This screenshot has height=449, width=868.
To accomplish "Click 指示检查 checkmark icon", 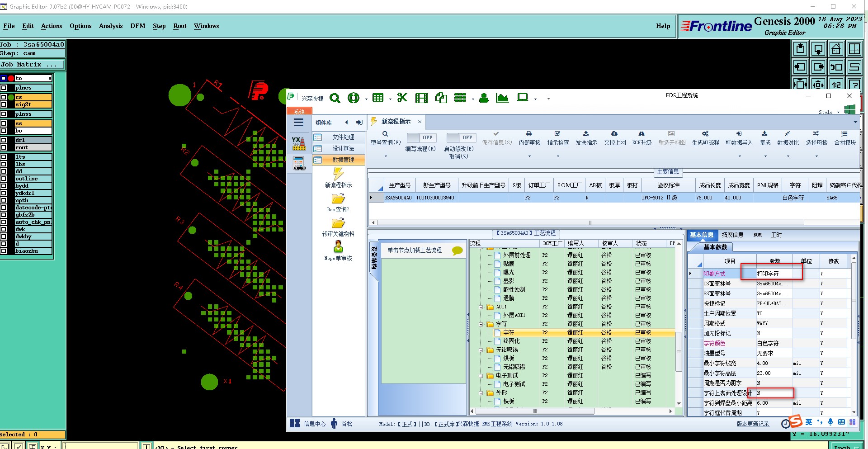I will click(x=557, y=134).
